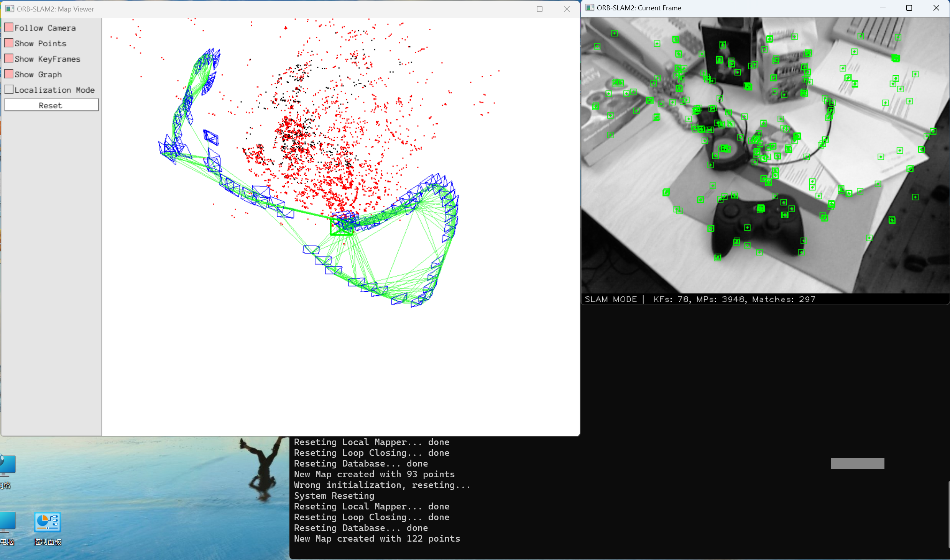950x560 pixels.
Task: Click Current Frame window title icon
Action: coord(590,8)
